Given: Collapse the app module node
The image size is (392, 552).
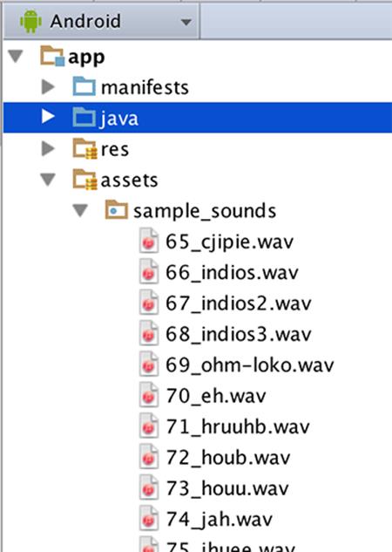Looking at the screenshot, I should pyautogui.click(x=16, y=57).
